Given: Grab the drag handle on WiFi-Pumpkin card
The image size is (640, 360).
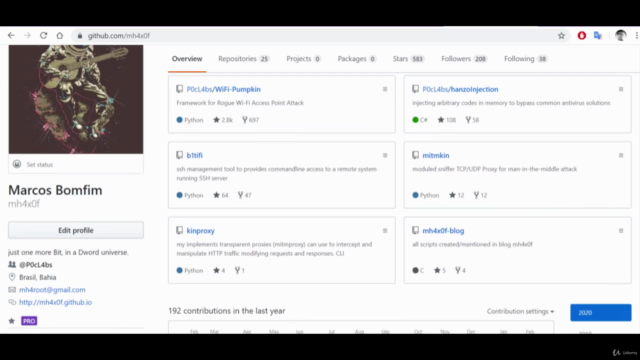Looking at the screenshot, I should click(385, 89).
